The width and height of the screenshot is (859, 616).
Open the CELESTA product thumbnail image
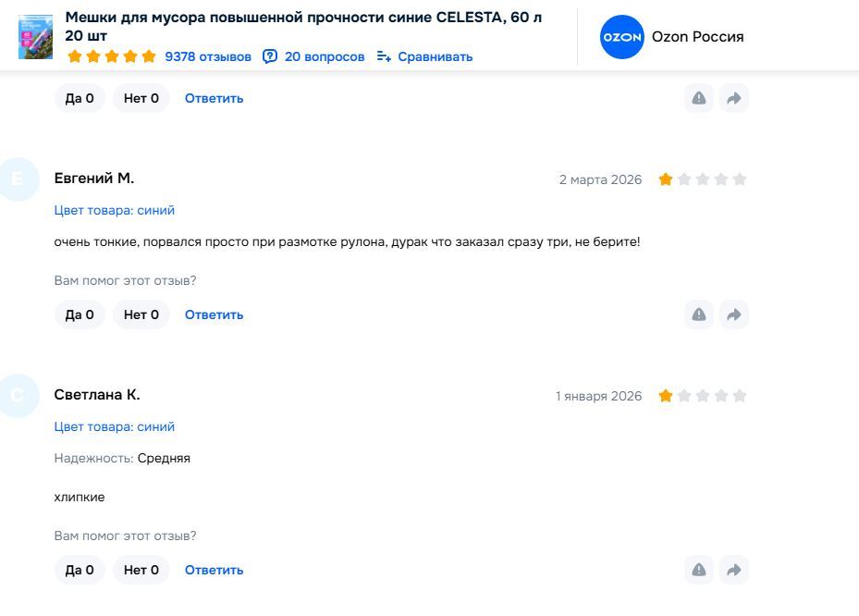point(36,37)
